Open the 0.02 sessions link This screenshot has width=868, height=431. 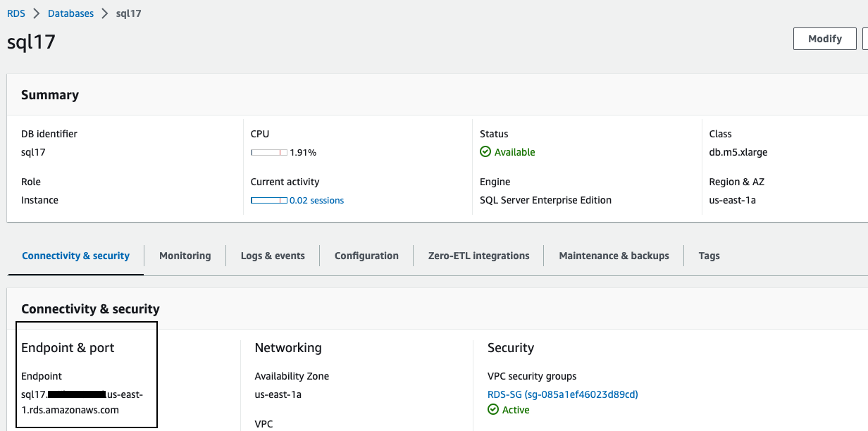316,201
